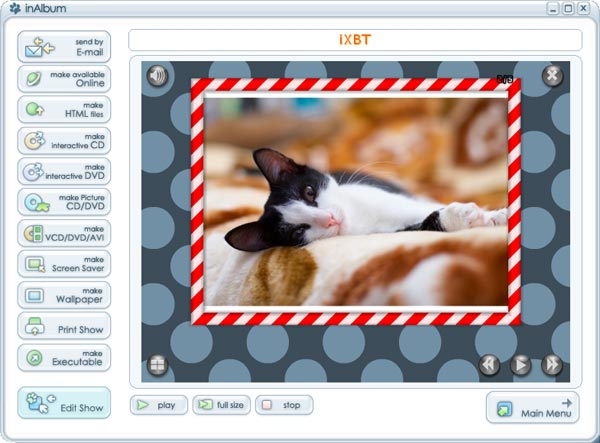The height and width of the screenshot is (443, 600).
Task: Click make Executable
Action: 64,358
